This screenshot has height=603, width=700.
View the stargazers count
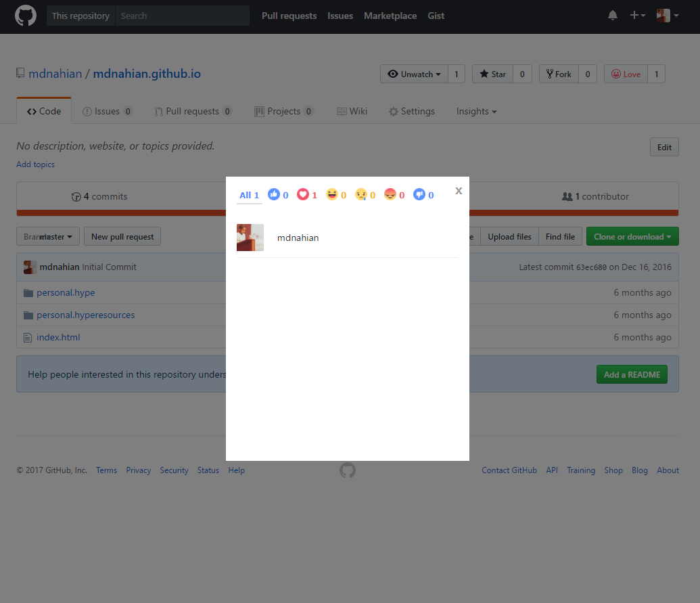coord(522,74)
